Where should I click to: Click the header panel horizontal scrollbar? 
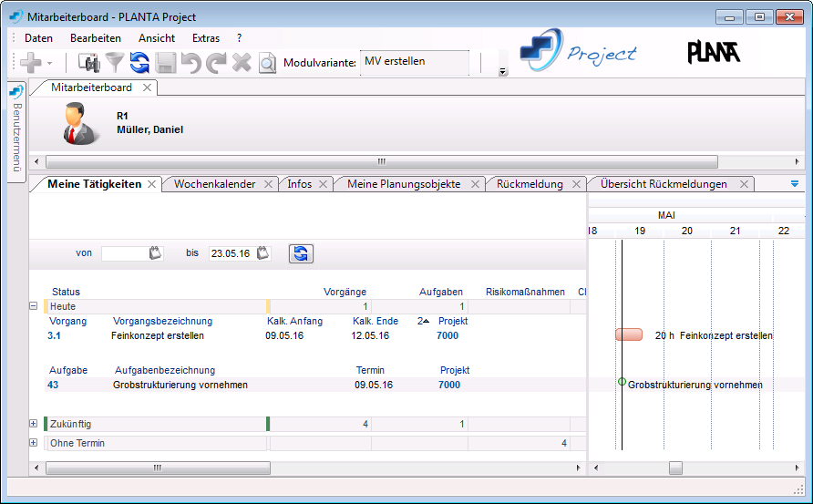point(382,162)
